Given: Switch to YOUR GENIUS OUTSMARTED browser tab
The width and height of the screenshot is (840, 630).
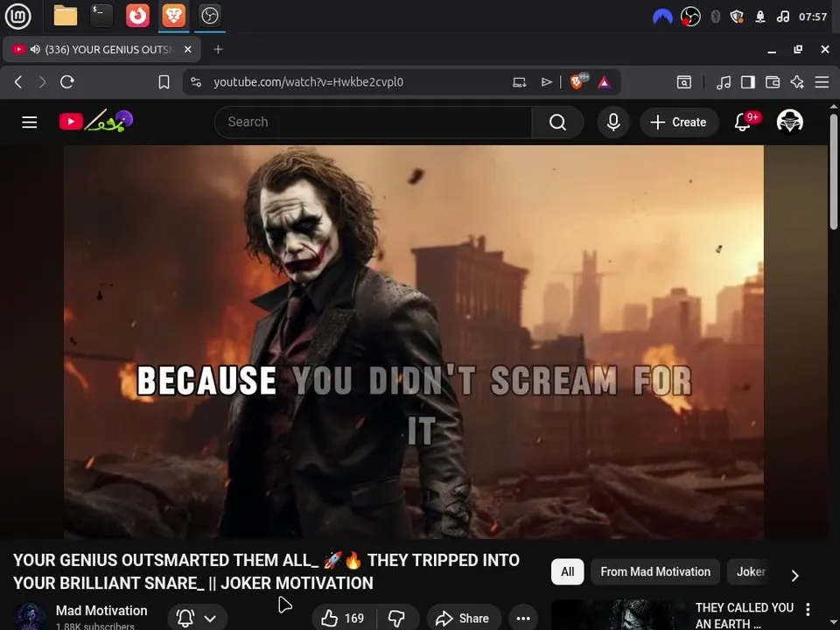Looking at the screenshot, I should click(x=101, y=49).
